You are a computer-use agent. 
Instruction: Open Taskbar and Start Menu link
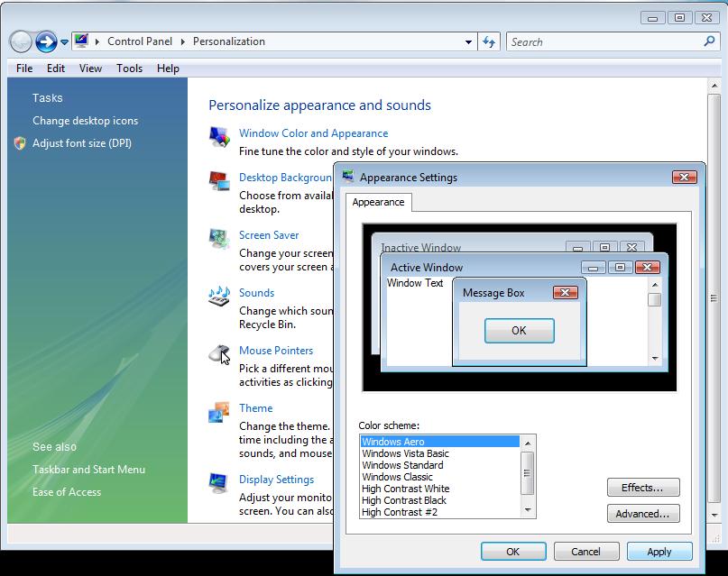pyautogui.click(x=88, y=470)
